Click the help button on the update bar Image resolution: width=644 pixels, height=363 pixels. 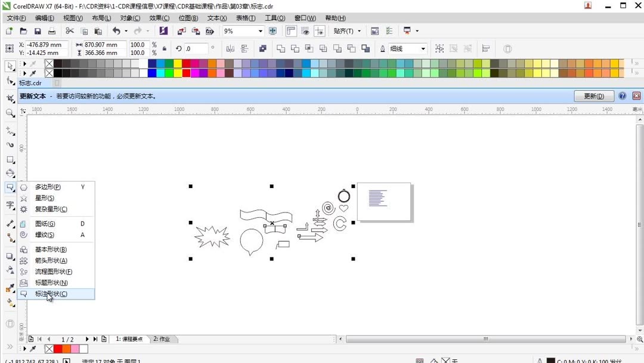pos(622,96)
